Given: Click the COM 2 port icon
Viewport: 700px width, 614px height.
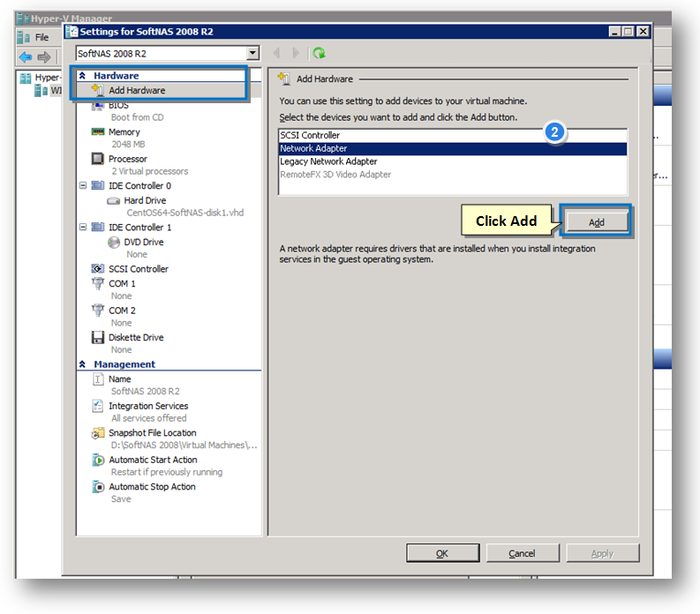Looking at the screenshot, I should (x=98, y=311).
